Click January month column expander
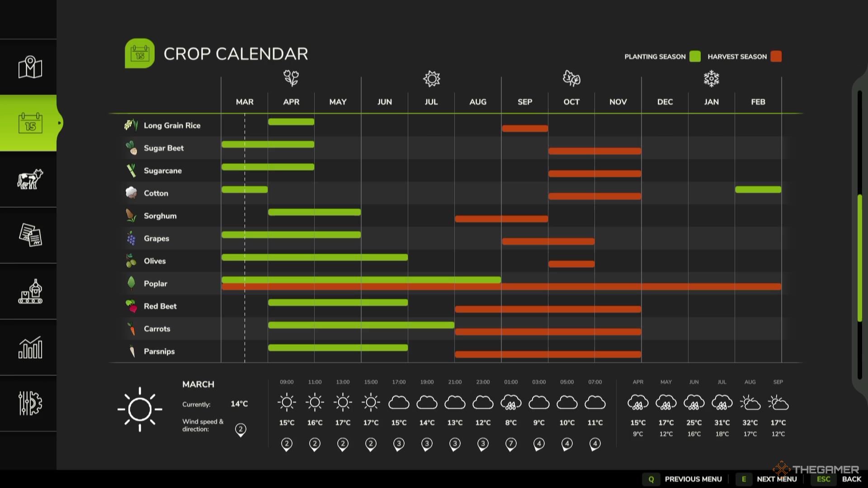Viewport: 868px width, 488px height. (x=710, y=102)
